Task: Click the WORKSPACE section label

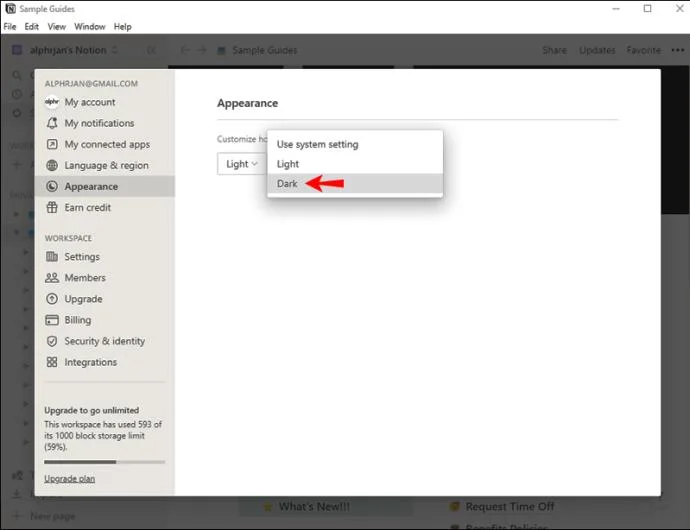Action: tap(68, 238)
